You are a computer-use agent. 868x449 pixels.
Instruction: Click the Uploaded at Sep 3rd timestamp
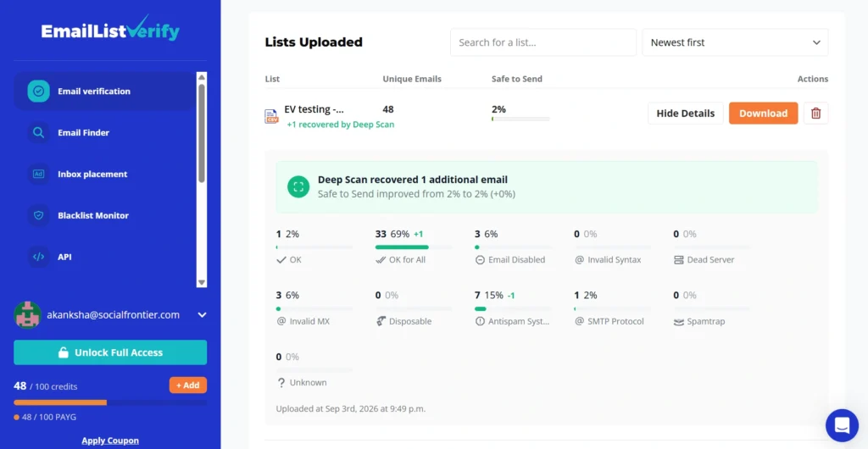(350, 409)
